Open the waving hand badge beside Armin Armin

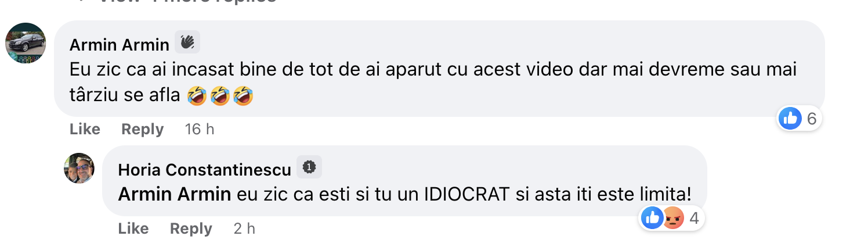pos(187,42)
